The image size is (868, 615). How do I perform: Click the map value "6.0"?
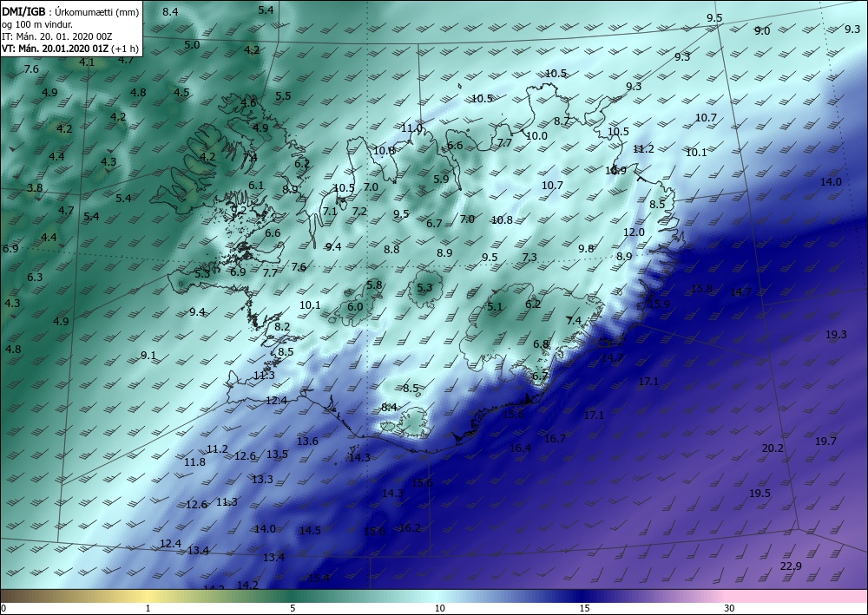(355, 306)
